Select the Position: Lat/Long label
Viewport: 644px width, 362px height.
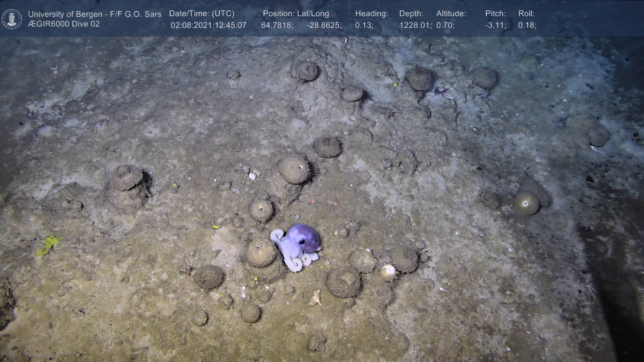click(x=296, y=14)
